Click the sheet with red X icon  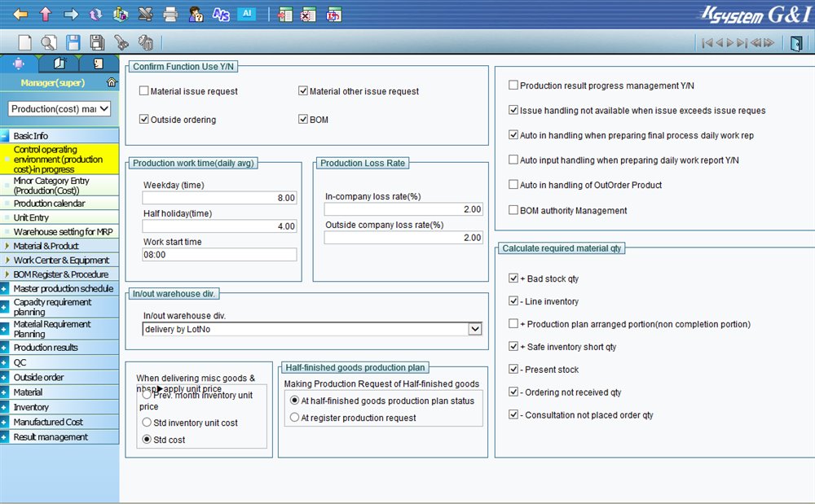(x=308, y=14)
